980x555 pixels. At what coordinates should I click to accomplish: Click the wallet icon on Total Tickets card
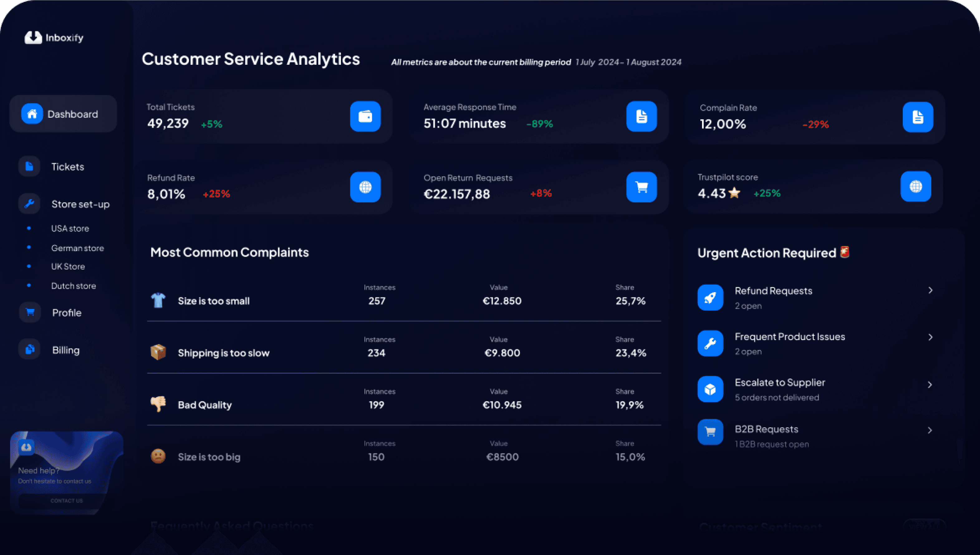tap(365, 116)
